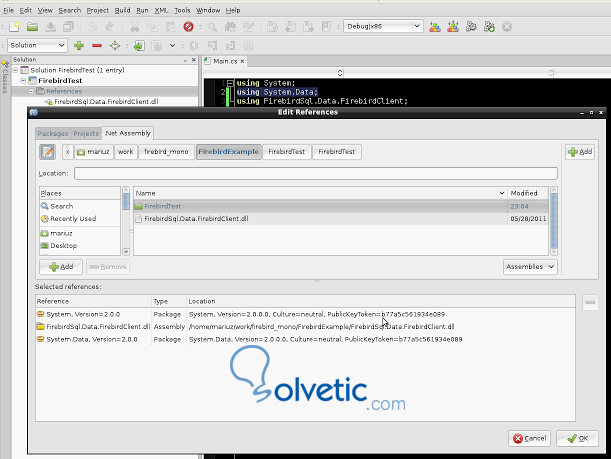Select the .Net Assembly tab
This screenshot has height=459, width=611.
coord(128,133)
